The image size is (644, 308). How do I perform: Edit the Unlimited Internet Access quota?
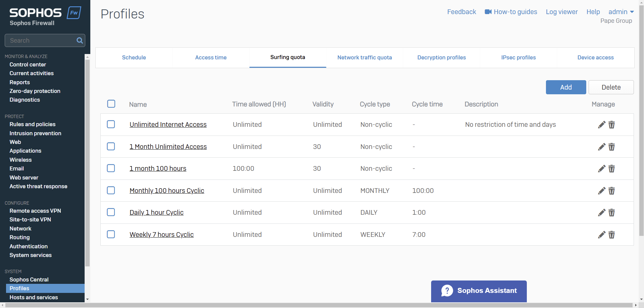[602, 125]
